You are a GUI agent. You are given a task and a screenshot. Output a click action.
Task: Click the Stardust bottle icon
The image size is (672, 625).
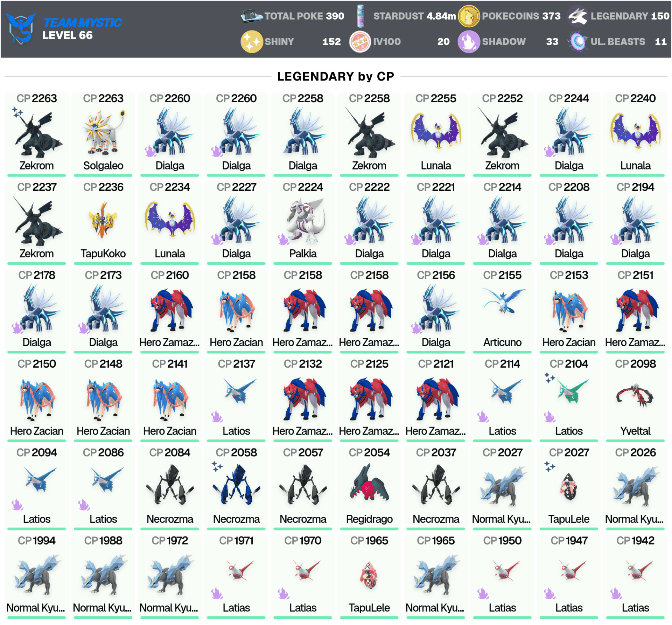click(360, 16)
